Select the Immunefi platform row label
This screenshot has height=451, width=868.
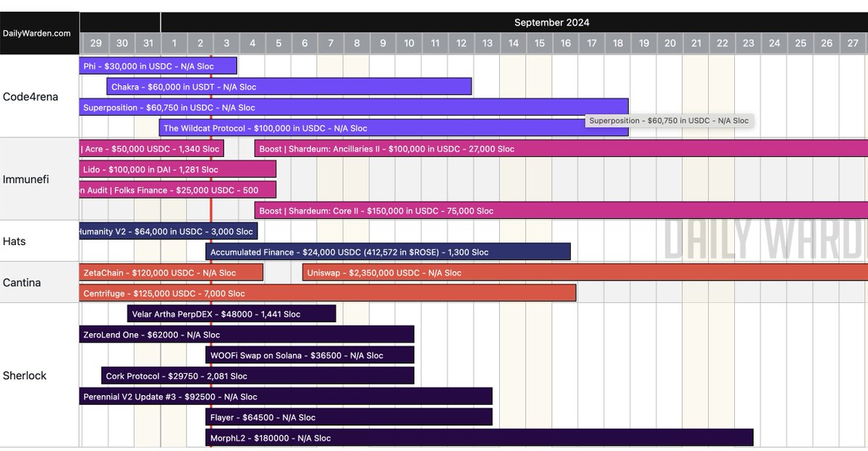[26, 179]
